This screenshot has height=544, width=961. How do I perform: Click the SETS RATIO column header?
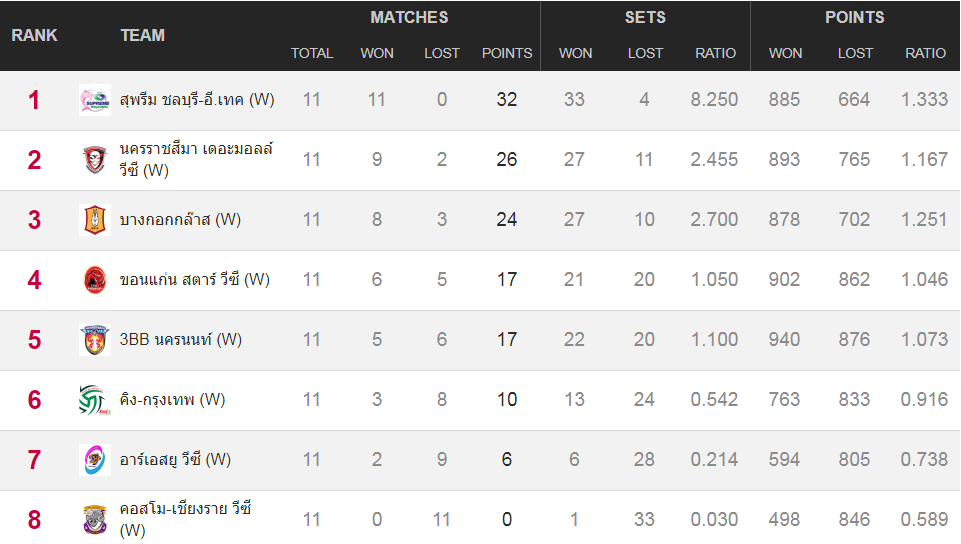coord(715,53)
